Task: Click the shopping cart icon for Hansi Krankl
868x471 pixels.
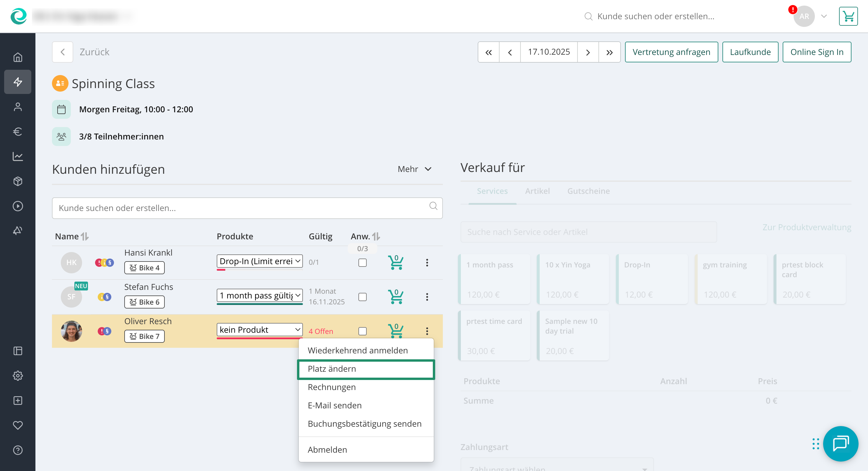Action: (396, 262)
